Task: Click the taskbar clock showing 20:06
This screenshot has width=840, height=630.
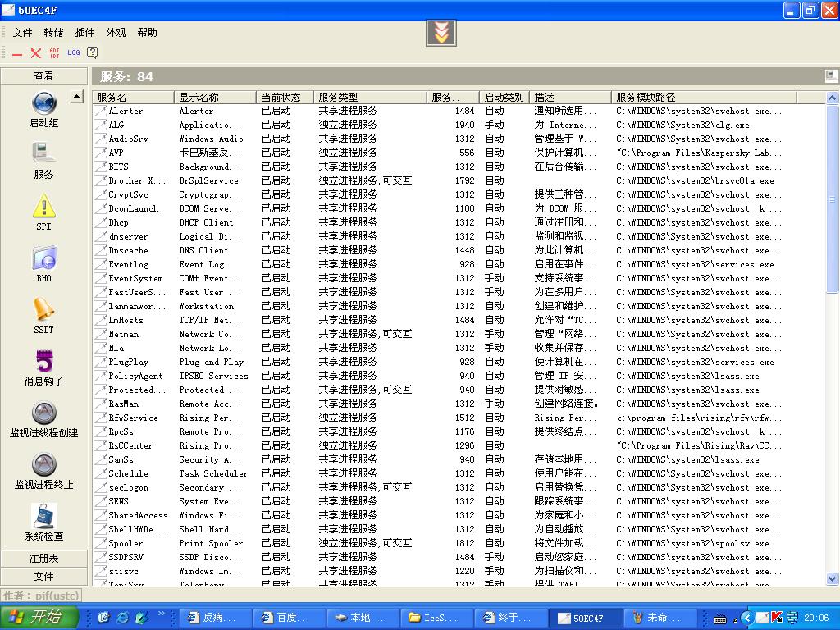Action: 816,618
